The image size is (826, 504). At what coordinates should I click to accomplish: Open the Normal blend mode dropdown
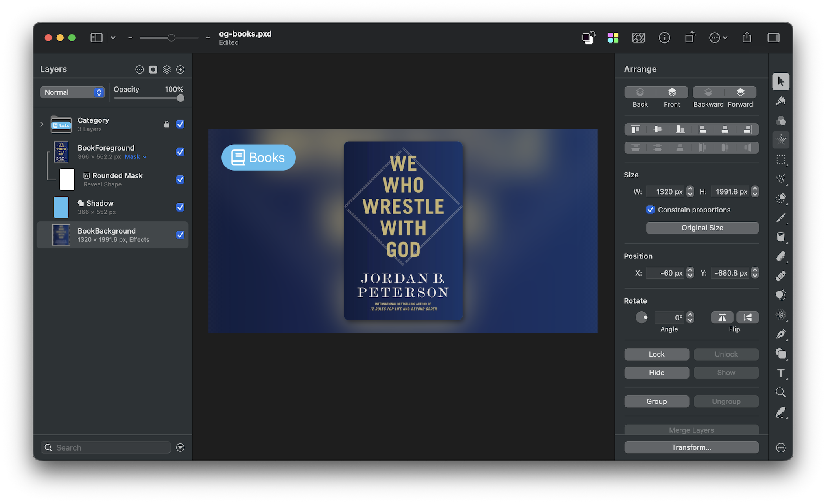pyautogui.click(x=72, y=92)
